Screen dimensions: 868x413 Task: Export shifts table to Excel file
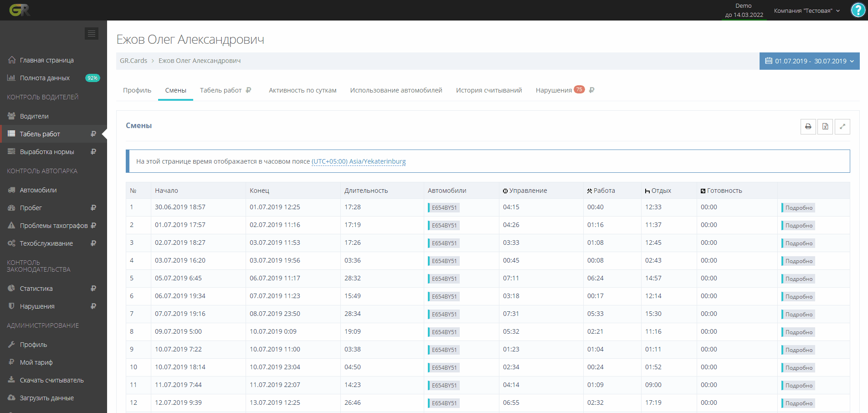click(x=825, y=127)
